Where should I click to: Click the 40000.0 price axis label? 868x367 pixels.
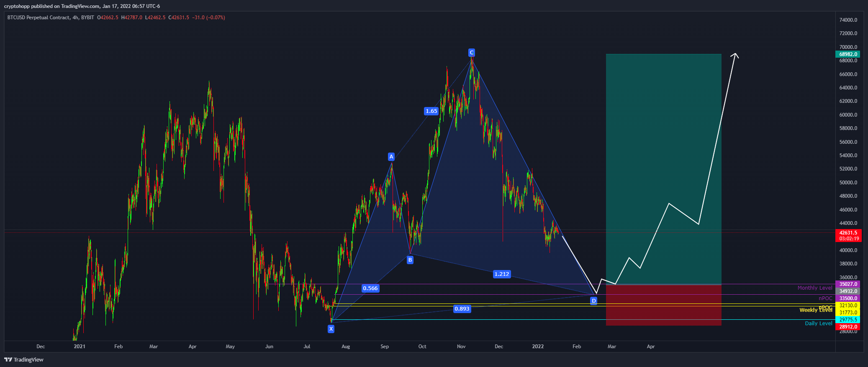pyautogui.click(x=848, y=250)
